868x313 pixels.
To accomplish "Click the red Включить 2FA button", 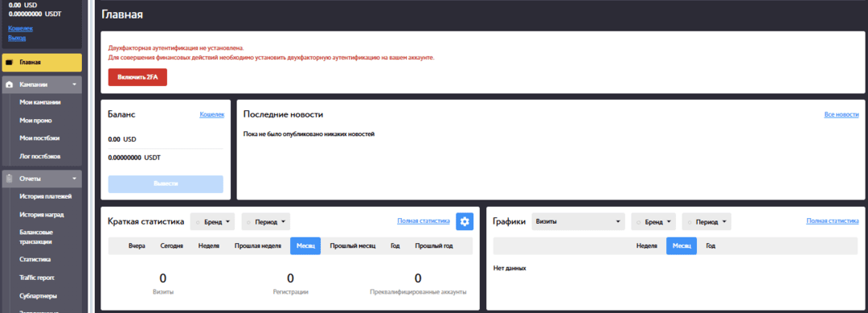I will click(x=137, y=77).
